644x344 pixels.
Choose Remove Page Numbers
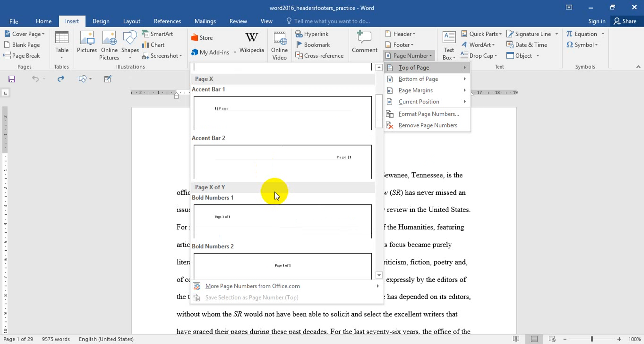click(427, 125)
